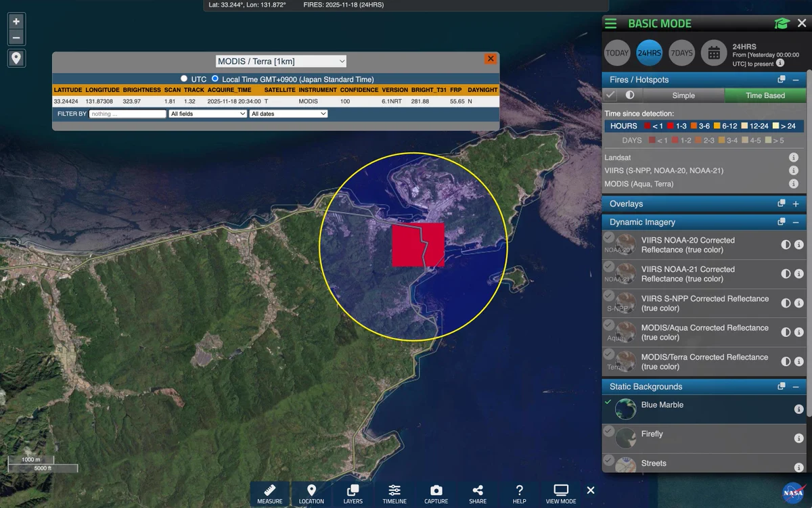The width and height of the screenshot is (812, 508).
Task: Enable VIIRS NOAA-20 Corrected Reflectance layer
Action: pos(608,237)
